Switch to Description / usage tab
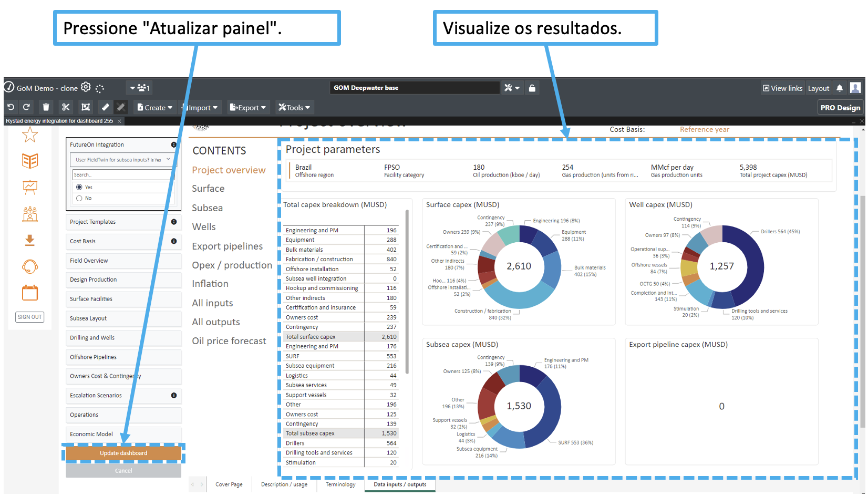Viewport: 868px width, 496px height. pos(284,484)
